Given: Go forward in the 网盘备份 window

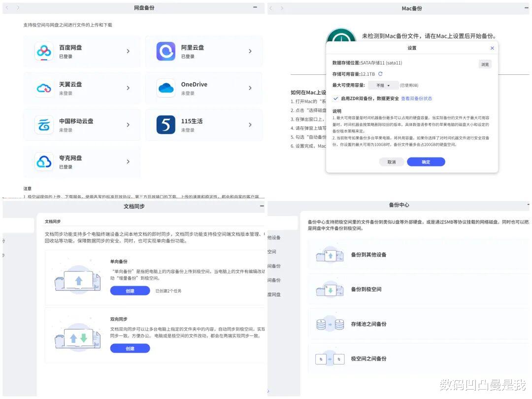Looking at the screenshot, I should tap(18, 7).
